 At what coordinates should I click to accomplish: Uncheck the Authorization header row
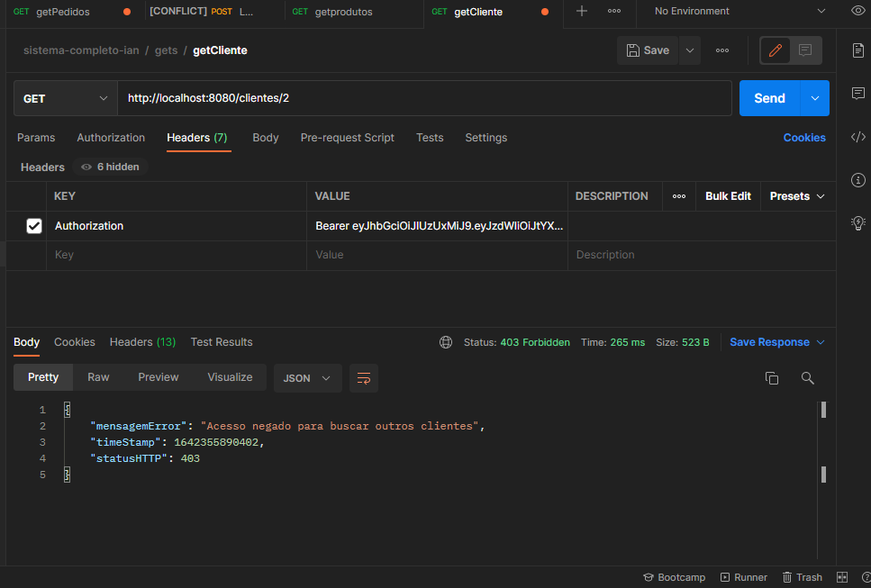[x=34, y=225]
